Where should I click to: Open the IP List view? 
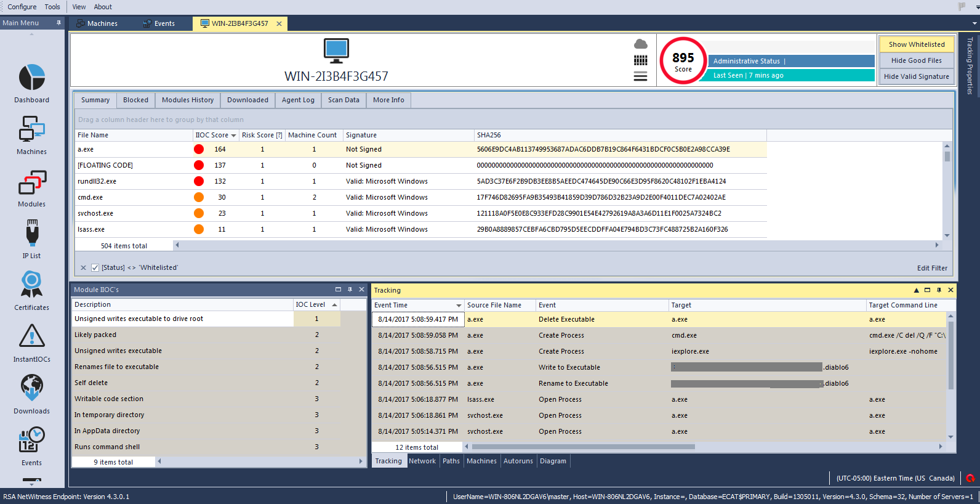tap(32, 234)
